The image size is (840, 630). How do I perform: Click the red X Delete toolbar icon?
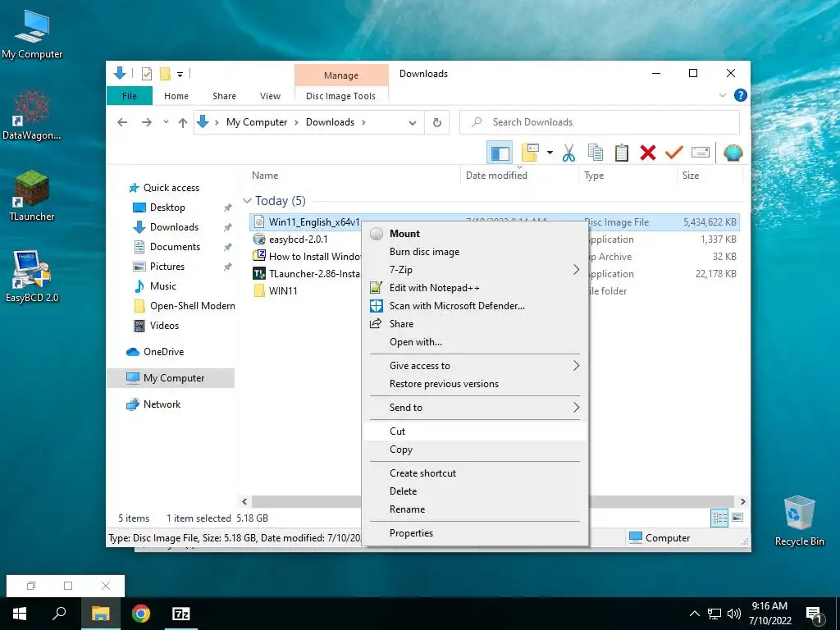tap(648, 153)
